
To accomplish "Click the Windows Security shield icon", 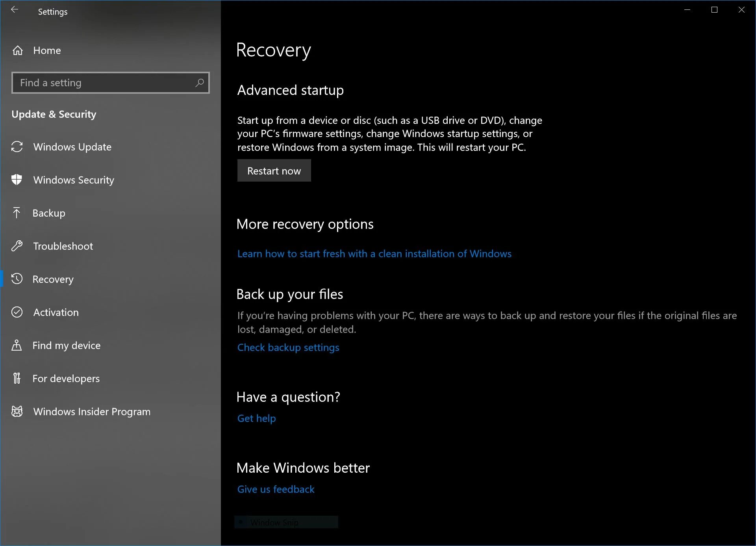I will [17, 180].
